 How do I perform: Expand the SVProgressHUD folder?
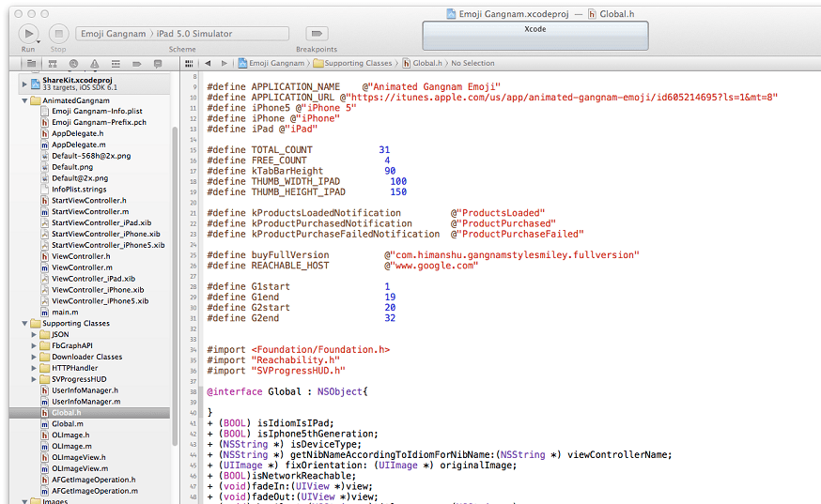[34, 379]
